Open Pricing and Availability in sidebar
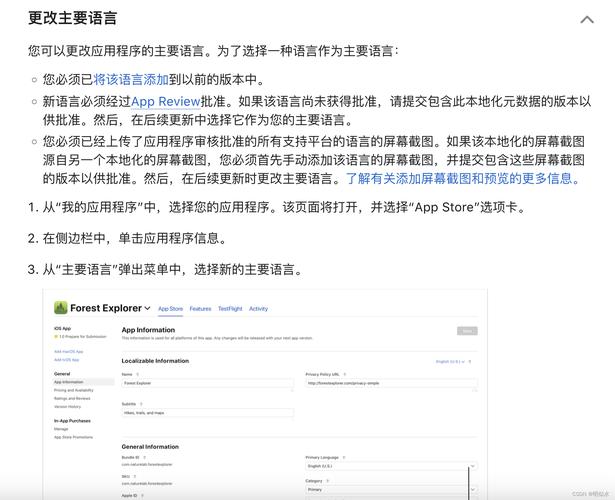 (x=74, y=390)
